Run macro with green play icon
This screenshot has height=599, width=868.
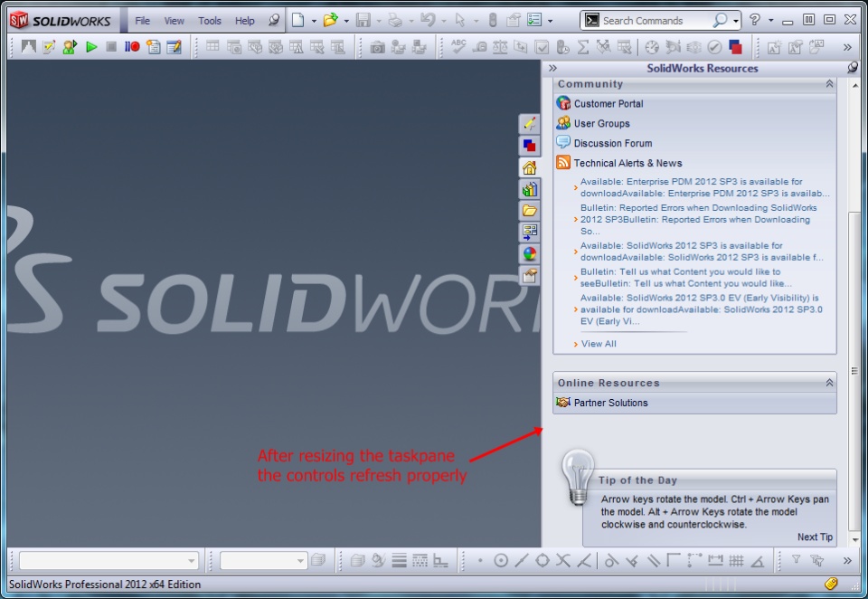point(91,48)
